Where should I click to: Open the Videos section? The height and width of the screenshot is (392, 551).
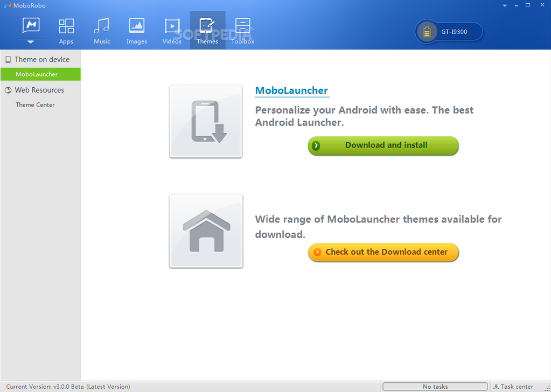point(172,31)
